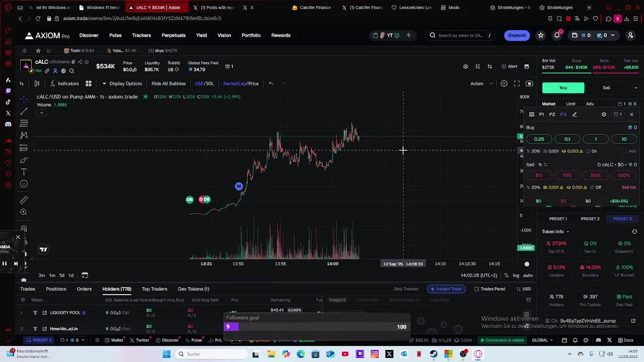644x362 pixels.
Task: Open the USD currency sorter in the table
Action: tap(524, 289)
